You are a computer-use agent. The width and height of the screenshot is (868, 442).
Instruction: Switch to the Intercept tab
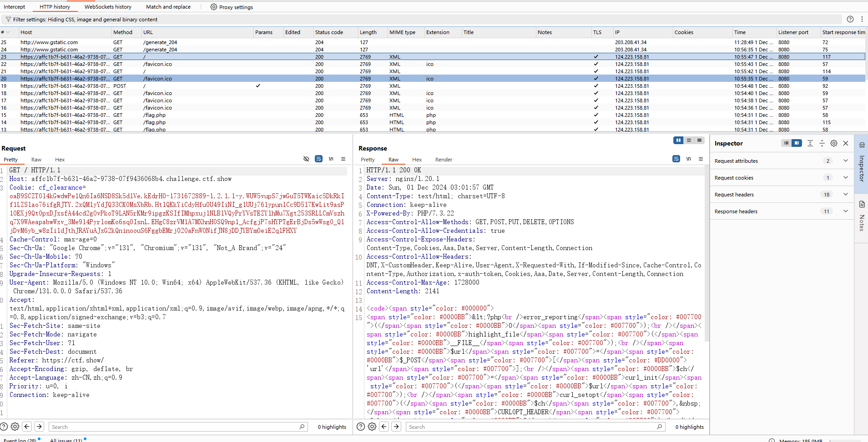(x=15, y=7)
